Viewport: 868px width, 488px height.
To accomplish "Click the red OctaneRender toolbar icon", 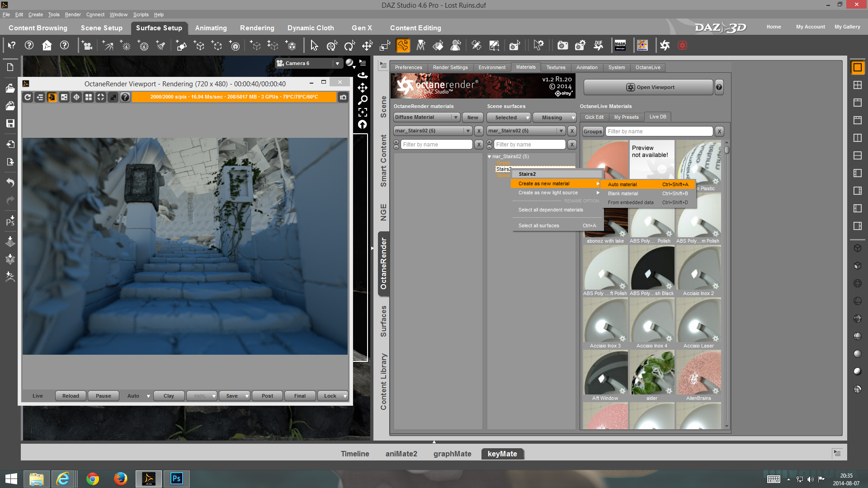I will tap(682, 45).
